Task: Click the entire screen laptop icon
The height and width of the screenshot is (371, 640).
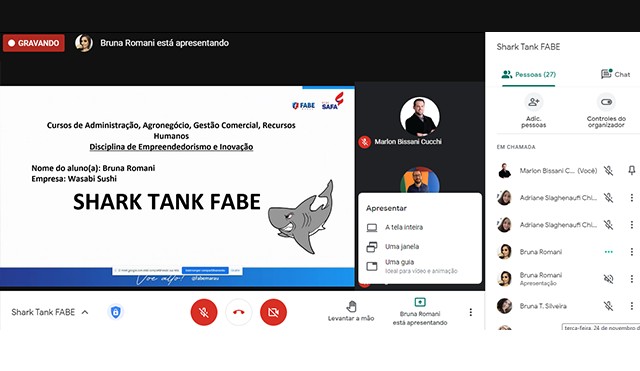Action: tap(372, 228)
